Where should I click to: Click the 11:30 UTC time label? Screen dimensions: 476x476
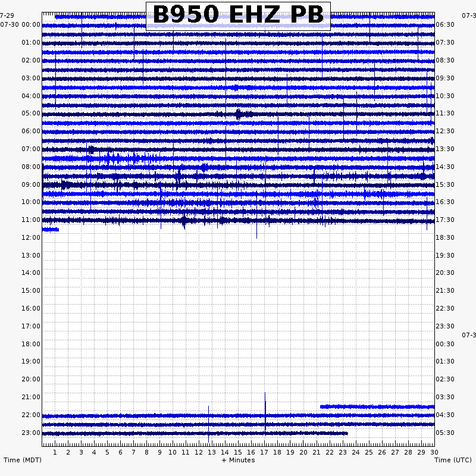[x=445, y=113]
